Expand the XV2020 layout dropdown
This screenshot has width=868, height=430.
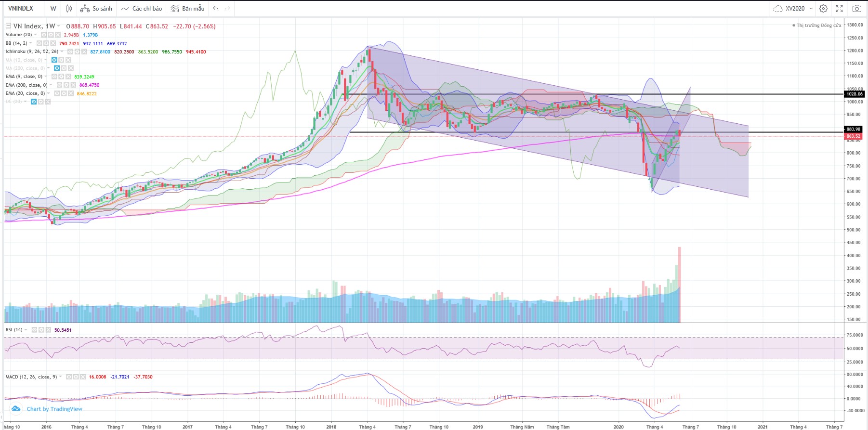(811, 9)
